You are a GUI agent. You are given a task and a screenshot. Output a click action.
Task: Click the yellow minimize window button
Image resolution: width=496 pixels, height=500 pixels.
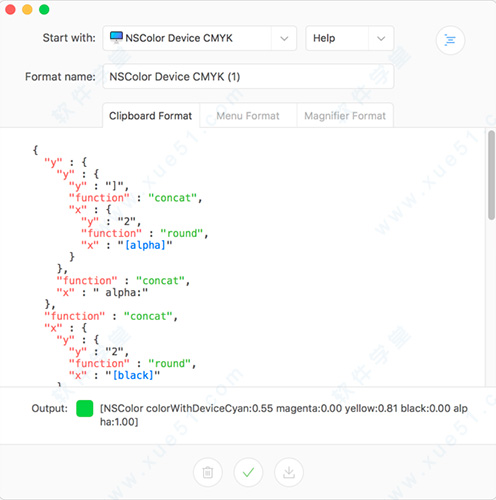tap(27, 9)
